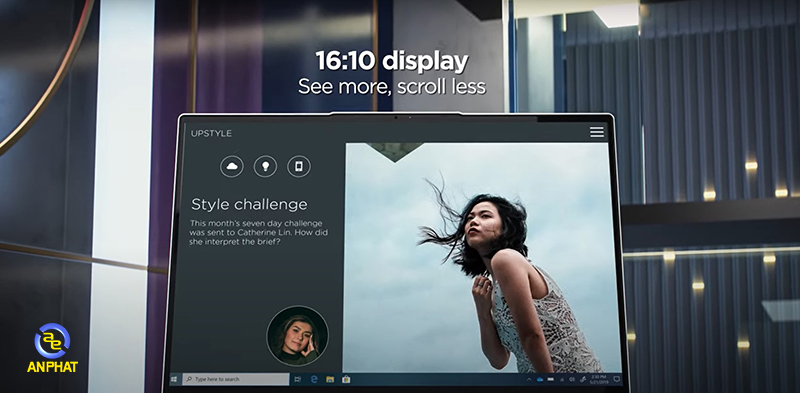Image resolution: width=800 pixels, height=393 pixels.
Task: Click the Style challenge heading
Action: pos(249,205)
